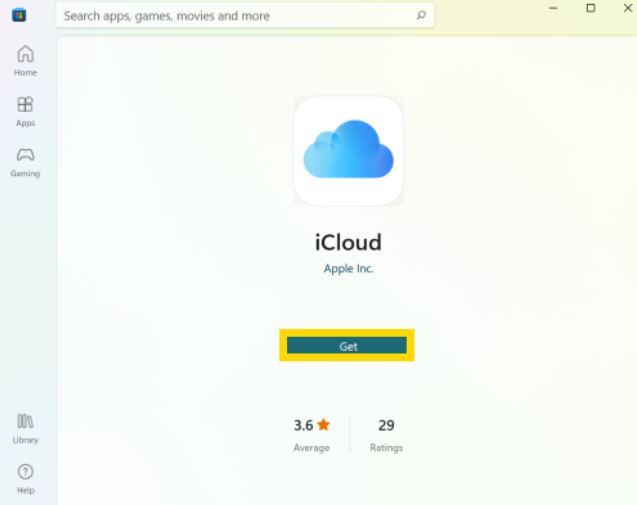This screenshot has width=637, height=505.
Task: Click the iCloud app title
Action: 348,242
